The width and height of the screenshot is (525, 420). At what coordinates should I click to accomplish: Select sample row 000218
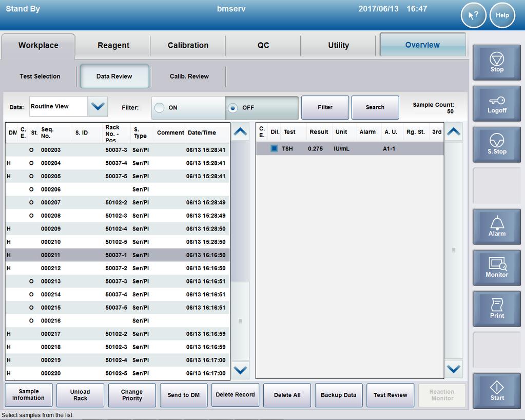(x=118, y=347)
